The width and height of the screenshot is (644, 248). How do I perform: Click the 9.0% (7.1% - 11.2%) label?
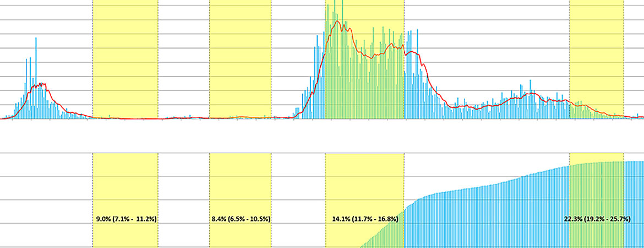126,219
